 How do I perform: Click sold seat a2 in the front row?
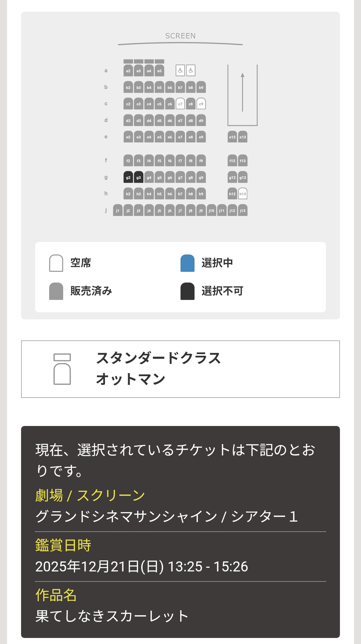tap(128, 71)
